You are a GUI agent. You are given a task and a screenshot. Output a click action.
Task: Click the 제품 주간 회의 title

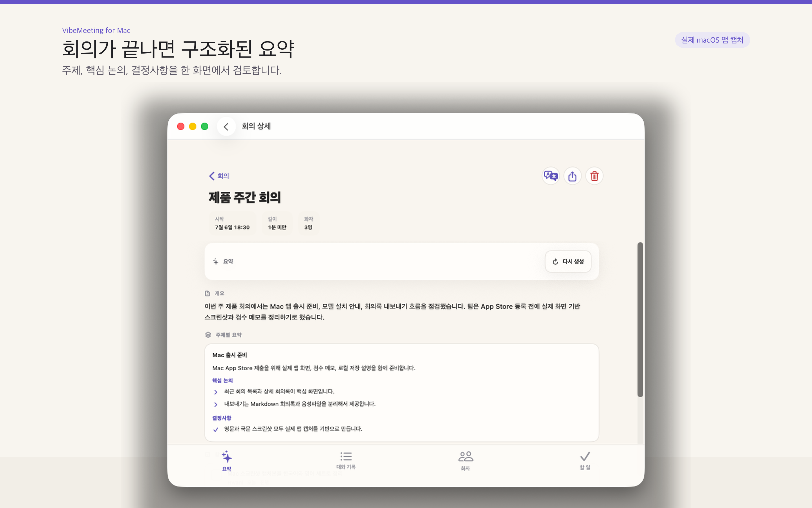point(245,197)
